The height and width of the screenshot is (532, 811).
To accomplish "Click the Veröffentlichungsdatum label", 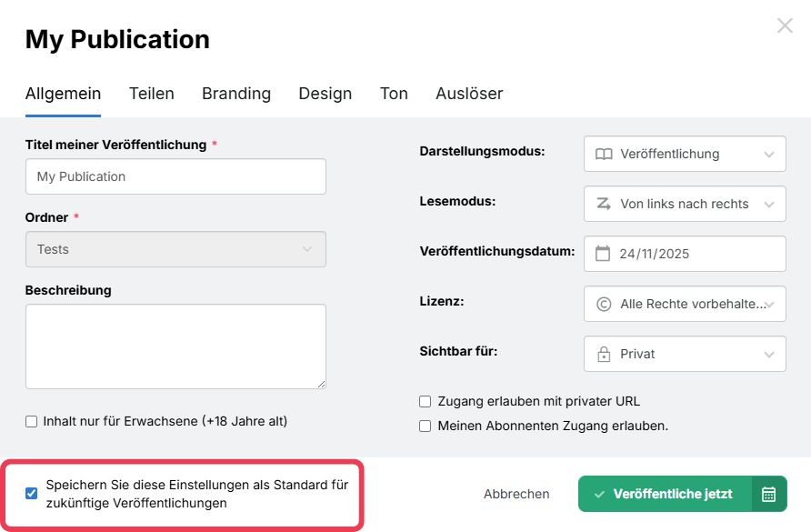I will [x=497, y=251].
